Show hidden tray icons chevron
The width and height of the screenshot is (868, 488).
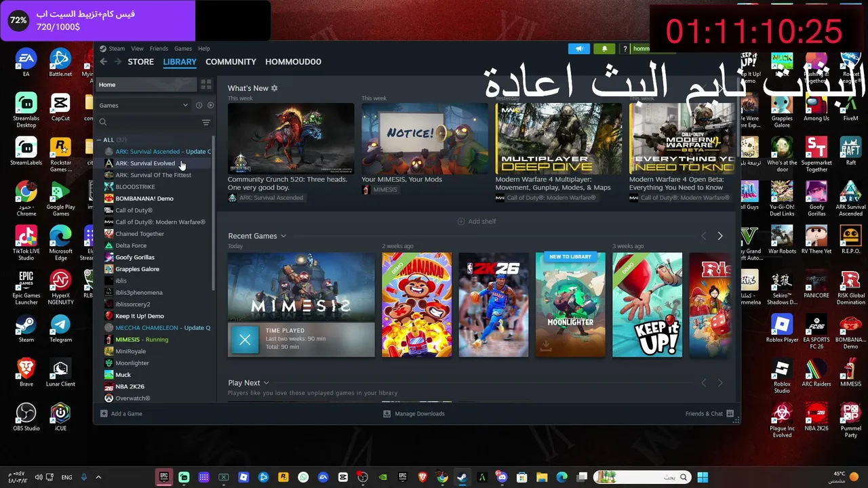[98, 477]
